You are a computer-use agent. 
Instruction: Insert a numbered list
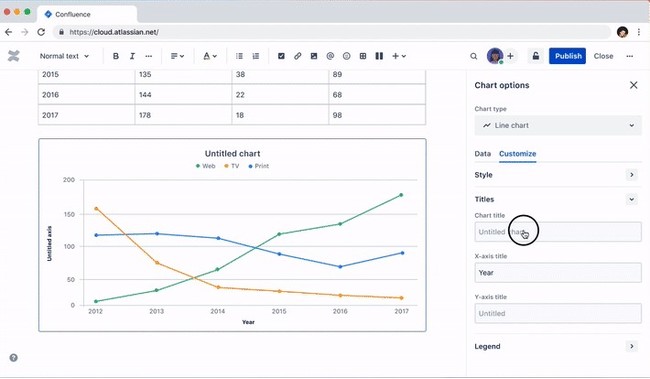(x=256, y=56)
